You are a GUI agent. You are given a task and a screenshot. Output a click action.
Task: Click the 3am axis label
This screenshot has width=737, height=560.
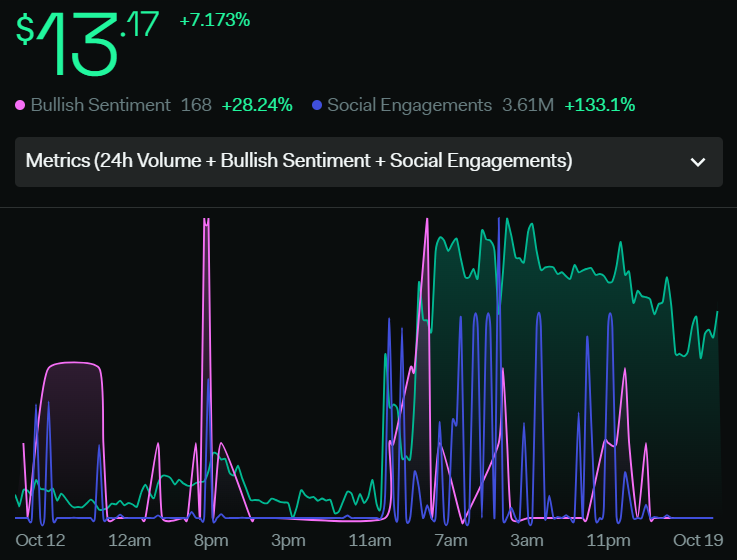pos(527,540)
